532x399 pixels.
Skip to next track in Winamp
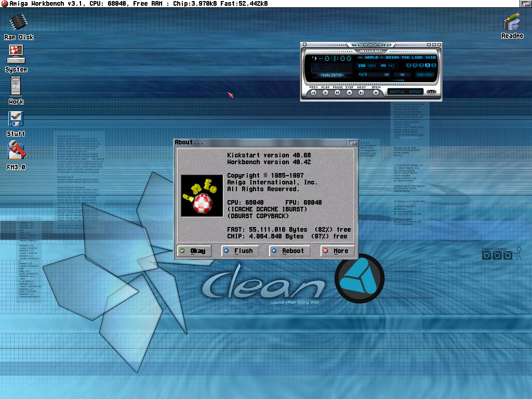(x=362, y=92)
